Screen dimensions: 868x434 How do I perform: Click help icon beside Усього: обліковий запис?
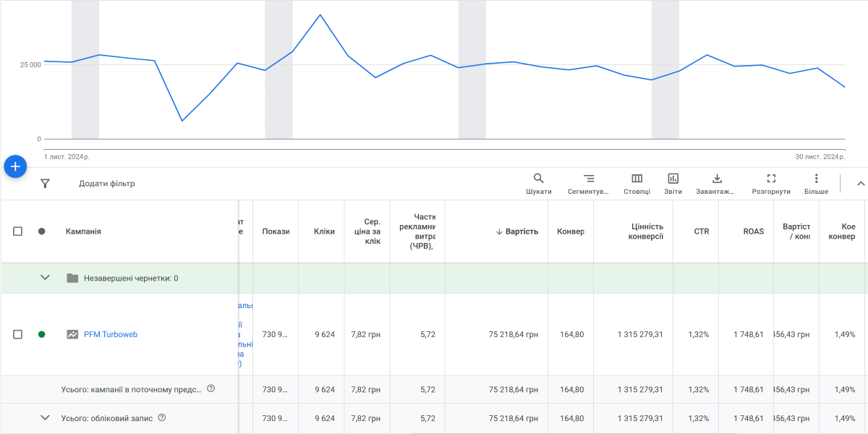click(x=162, y=417)
